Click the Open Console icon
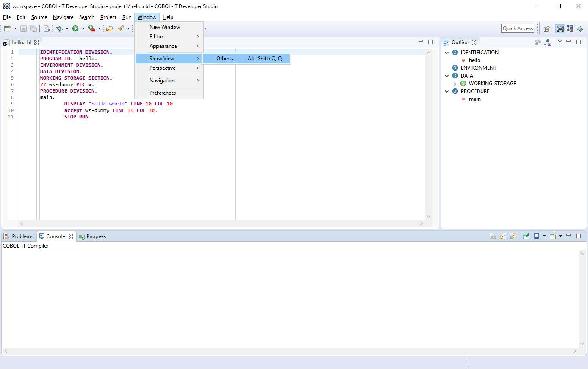Screen dimensions: 588x369 click(x=553, y=236)
